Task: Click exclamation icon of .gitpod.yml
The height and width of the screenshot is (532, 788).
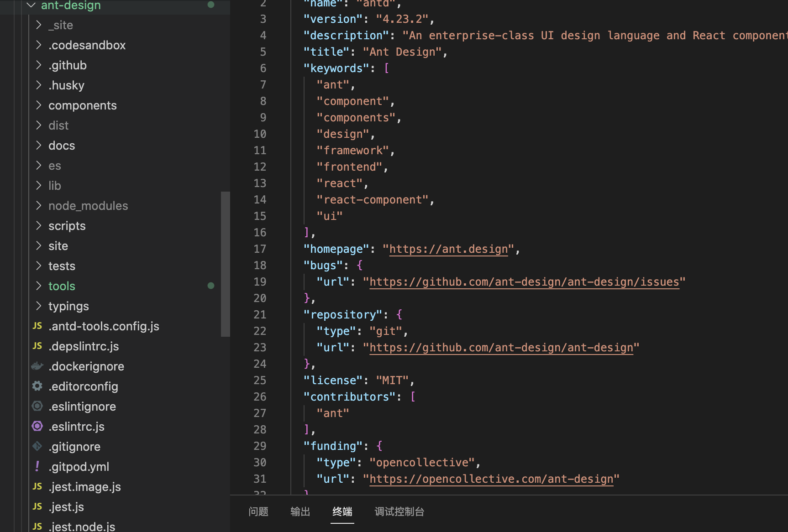Action: coord(37,466)
